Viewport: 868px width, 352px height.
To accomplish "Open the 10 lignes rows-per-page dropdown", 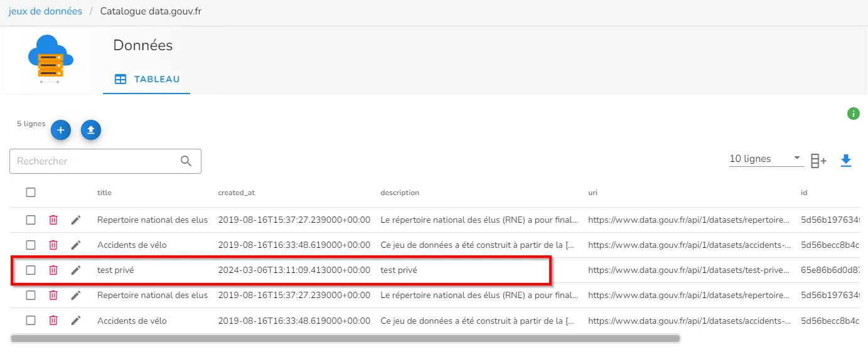I will pyautogui.click(x=766, y=159).
